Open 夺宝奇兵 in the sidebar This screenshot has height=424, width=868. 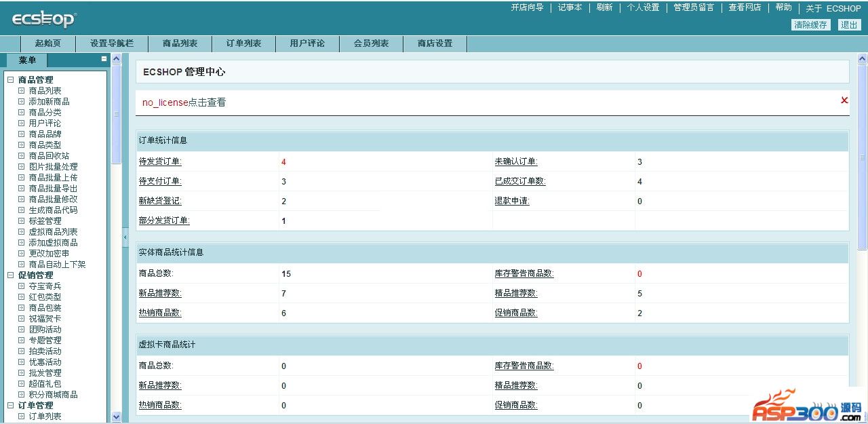45,286
